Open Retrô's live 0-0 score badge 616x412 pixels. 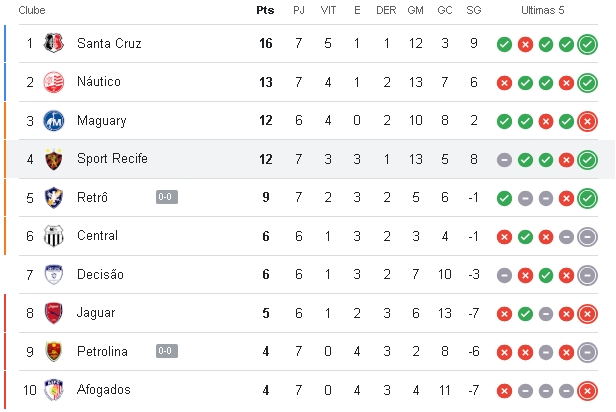tap(167, 197)
